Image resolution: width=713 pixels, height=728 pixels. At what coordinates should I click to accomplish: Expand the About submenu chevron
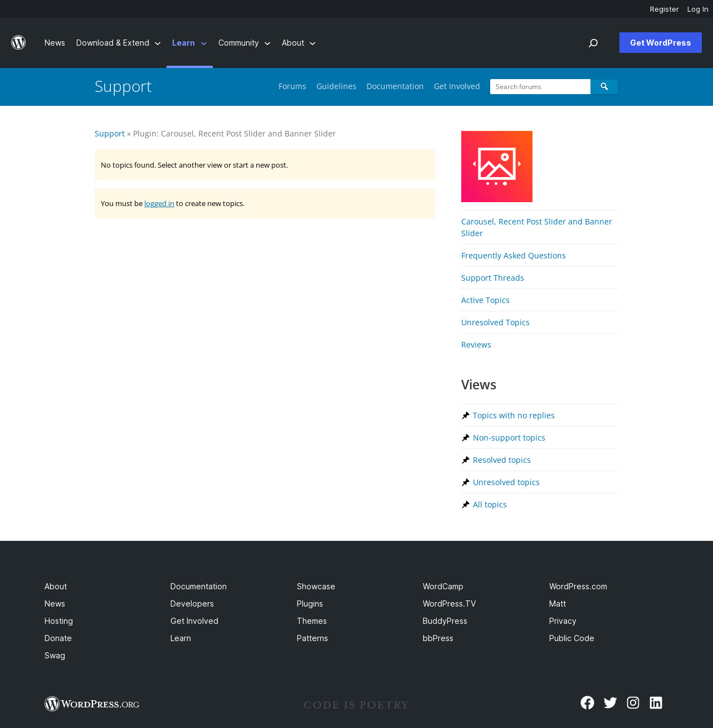coord(312,43)
